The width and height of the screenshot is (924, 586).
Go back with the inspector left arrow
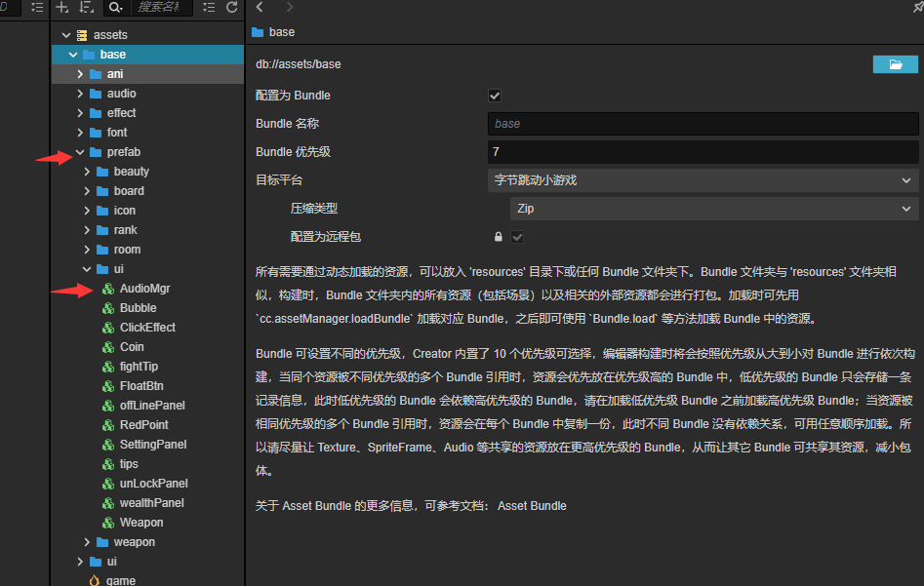pyautogui.click(x=260, y=7)
